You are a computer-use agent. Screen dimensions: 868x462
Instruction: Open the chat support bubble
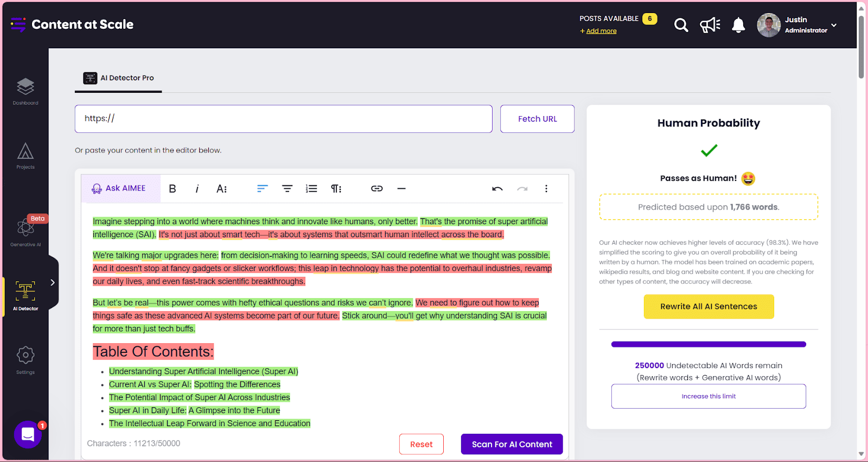[28, 434]
